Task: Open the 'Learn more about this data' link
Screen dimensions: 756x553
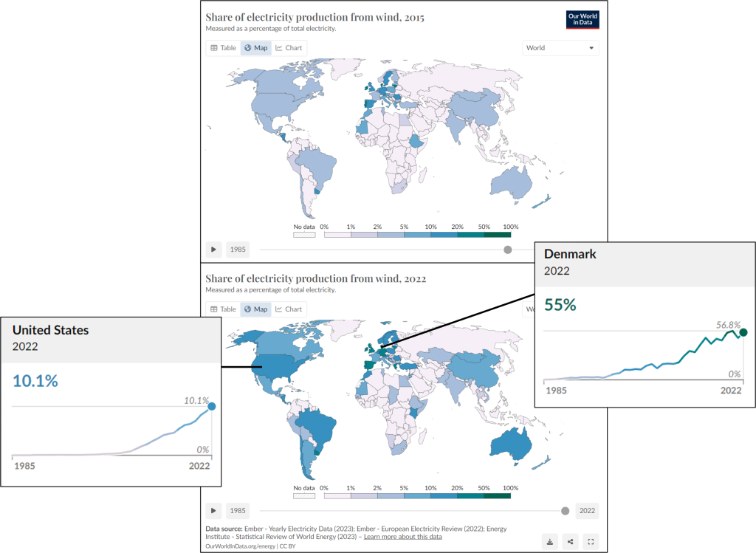Action: tap(403, 537)
